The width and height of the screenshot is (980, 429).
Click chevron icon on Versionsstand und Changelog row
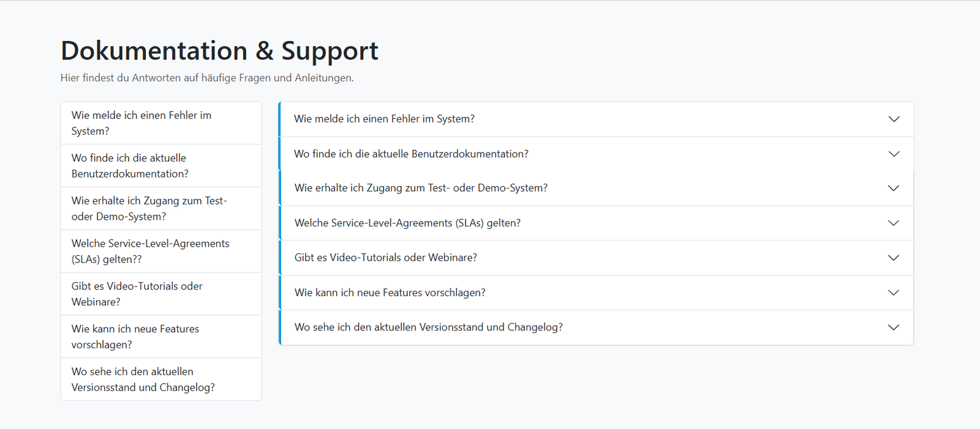click(x=894, y=327)
